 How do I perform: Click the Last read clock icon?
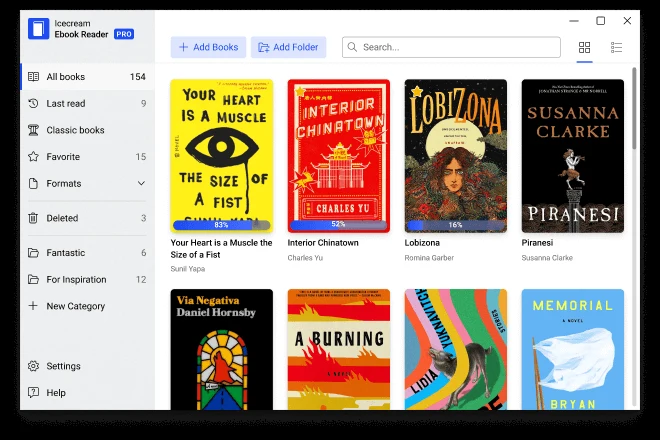click(x=33, y=103)
